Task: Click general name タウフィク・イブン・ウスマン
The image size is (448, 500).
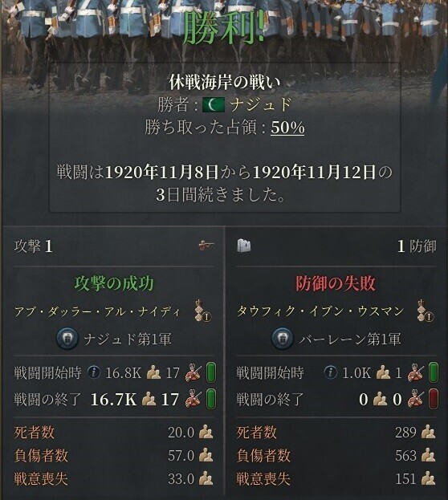Action: pos(320,311)
